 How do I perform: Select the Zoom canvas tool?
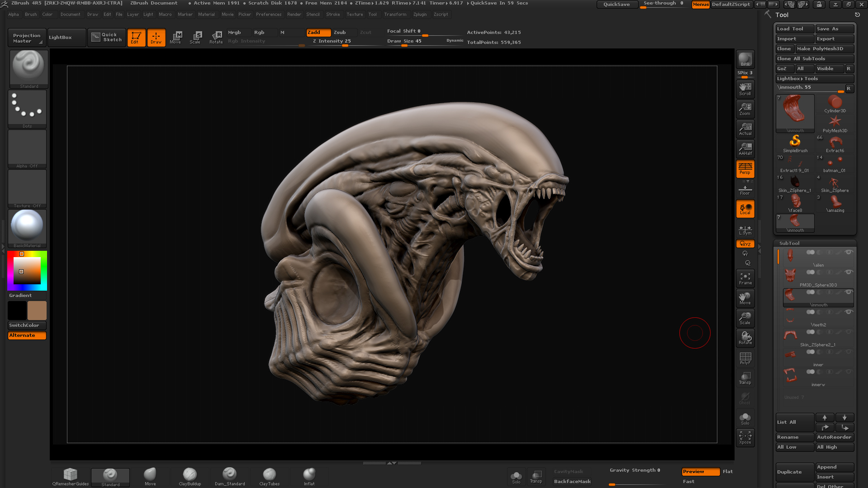(745, 109)
